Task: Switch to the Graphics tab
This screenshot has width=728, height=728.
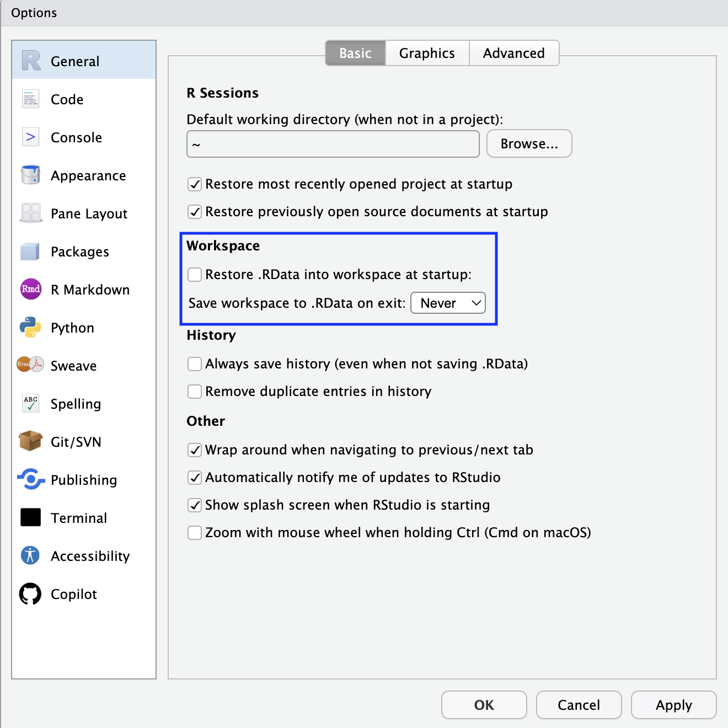Action: point(426,53)
